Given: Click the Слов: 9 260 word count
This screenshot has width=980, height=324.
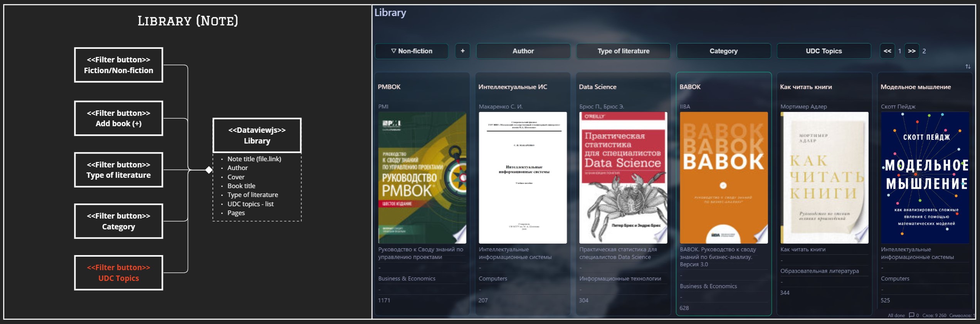Looking at the screenshot, I should click(x=934, y=316).
